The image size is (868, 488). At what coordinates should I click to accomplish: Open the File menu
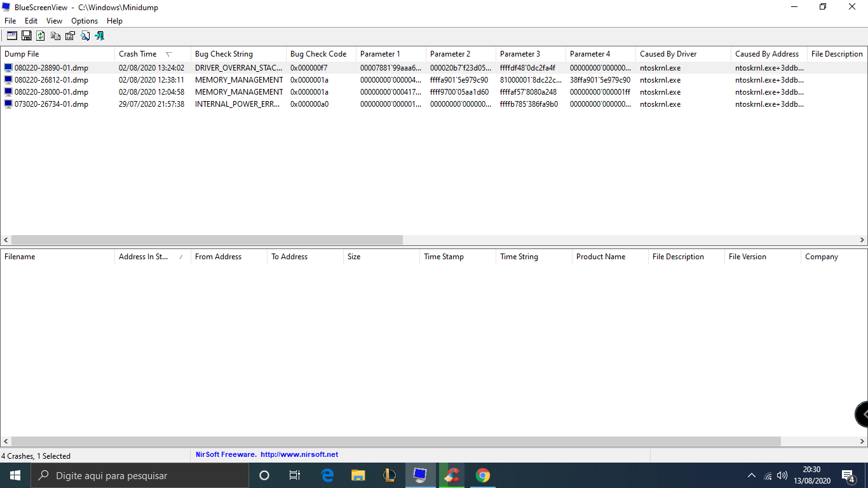pos(10,21)
